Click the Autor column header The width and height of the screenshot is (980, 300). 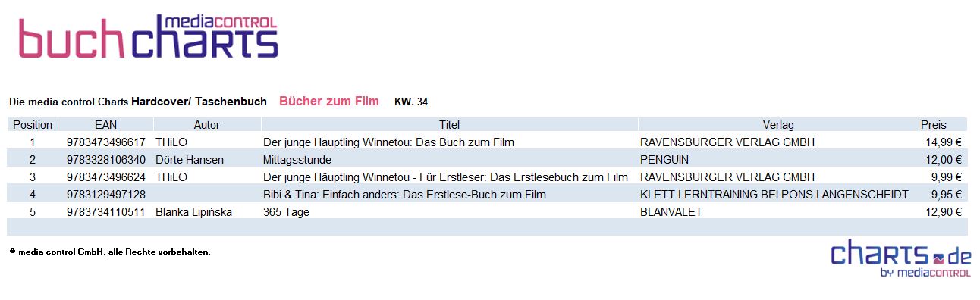tap(207, 125)
